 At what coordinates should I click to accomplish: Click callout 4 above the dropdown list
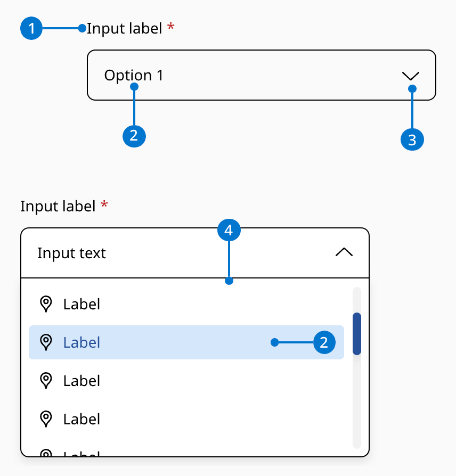click(x=229, y=229)
